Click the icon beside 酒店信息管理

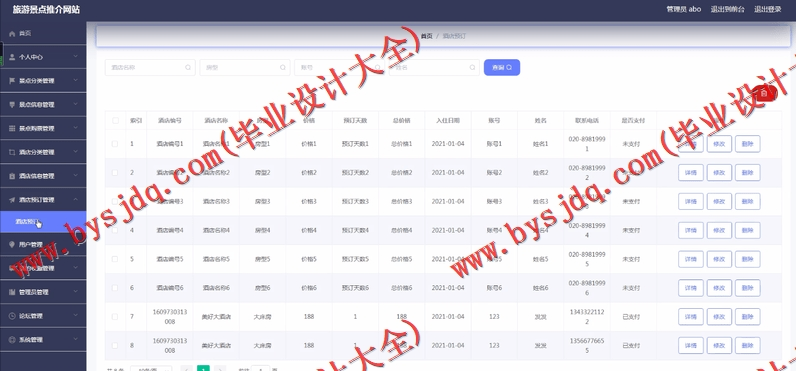point(12,176)
